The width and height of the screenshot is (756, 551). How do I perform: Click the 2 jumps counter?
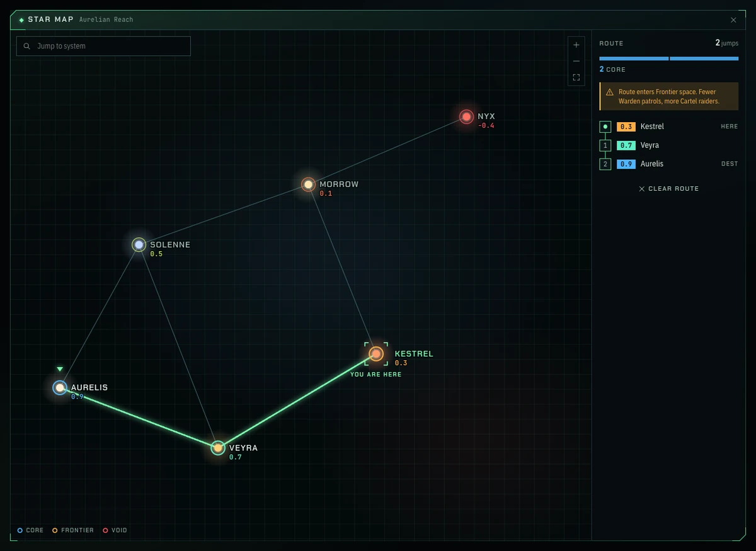click(726, 43)
